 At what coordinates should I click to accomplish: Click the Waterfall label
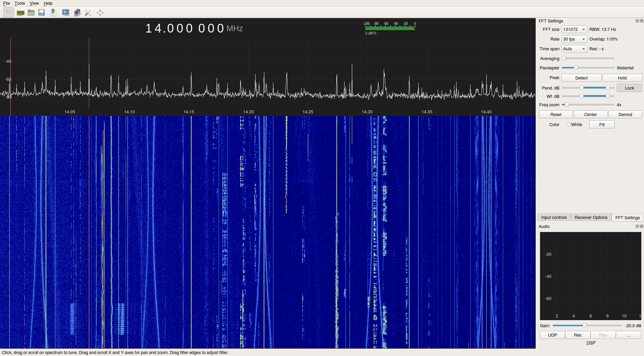tap(625, 68)
